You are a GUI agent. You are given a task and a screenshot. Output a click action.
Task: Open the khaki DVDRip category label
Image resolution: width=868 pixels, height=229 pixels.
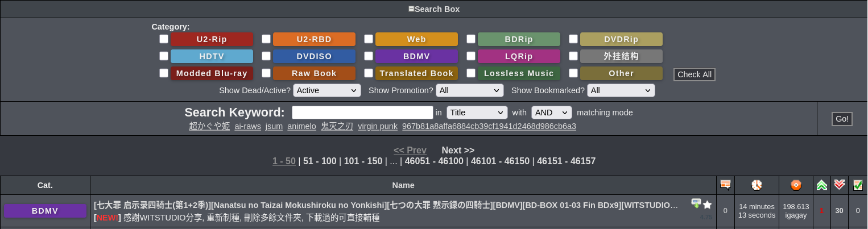tap(621, 39)
